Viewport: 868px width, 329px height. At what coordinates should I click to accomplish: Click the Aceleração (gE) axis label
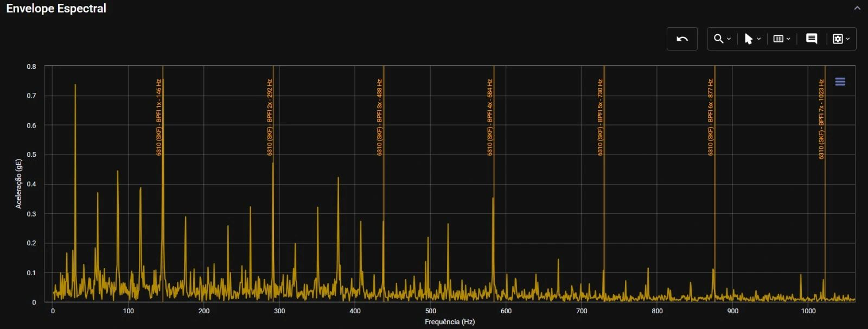tap(18, 184)
